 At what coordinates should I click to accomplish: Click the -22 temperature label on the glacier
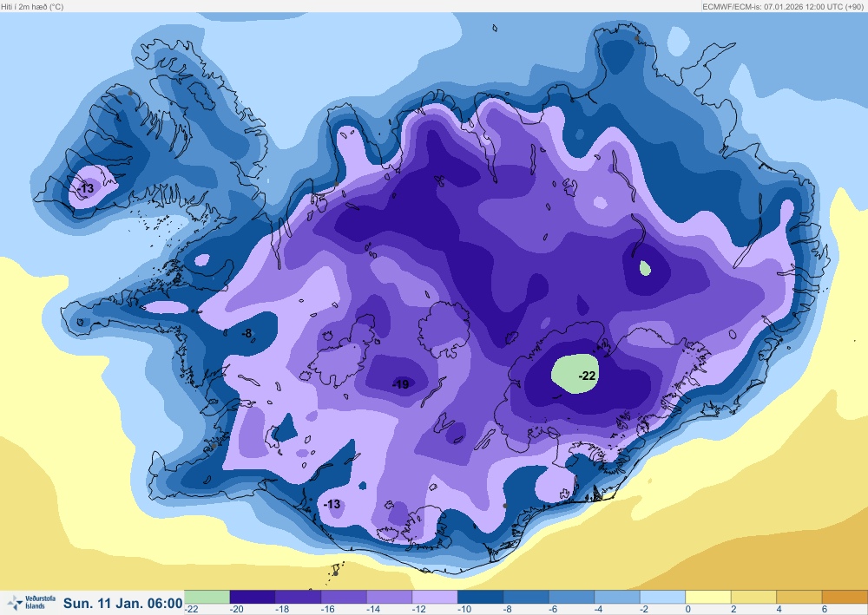click(588, 376)
